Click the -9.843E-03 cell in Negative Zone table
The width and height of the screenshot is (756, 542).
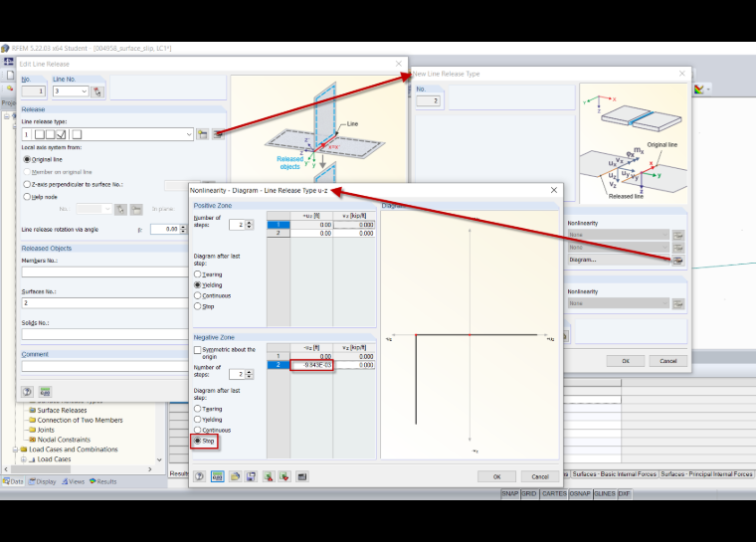click(x=311, y=365)
